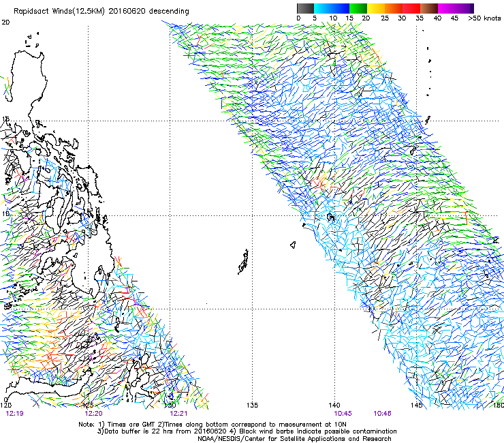Click the '130' longitude axis label

pyautogui.click(x=170, y=405)
